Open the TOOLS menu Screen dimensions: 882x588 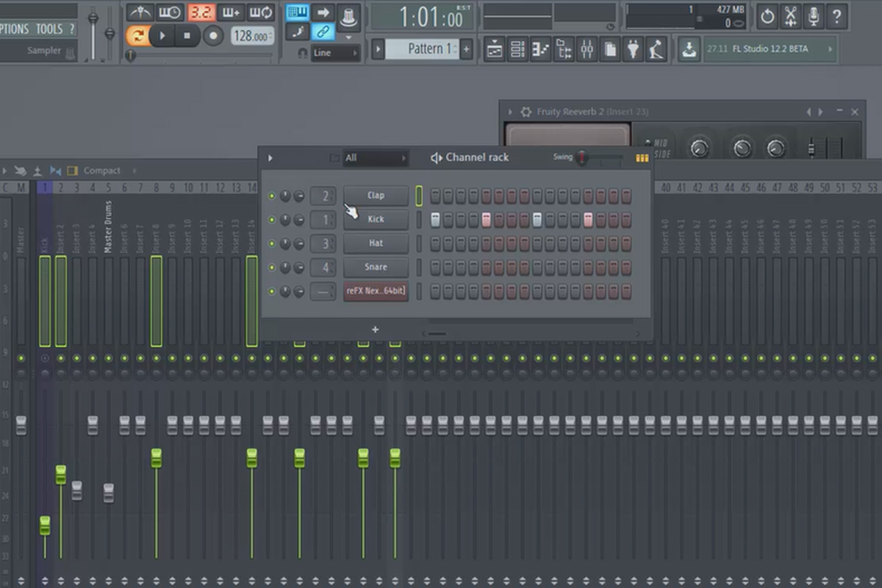[49, 29]
